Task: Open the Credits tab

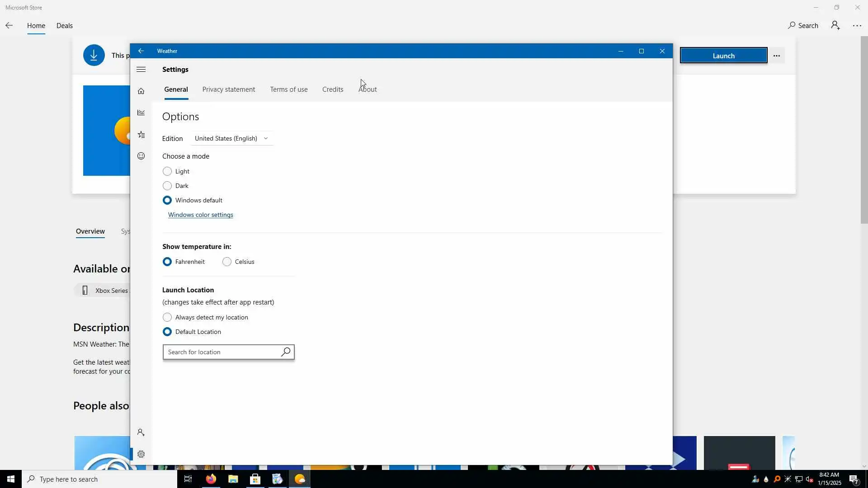Action: (333, 89)
